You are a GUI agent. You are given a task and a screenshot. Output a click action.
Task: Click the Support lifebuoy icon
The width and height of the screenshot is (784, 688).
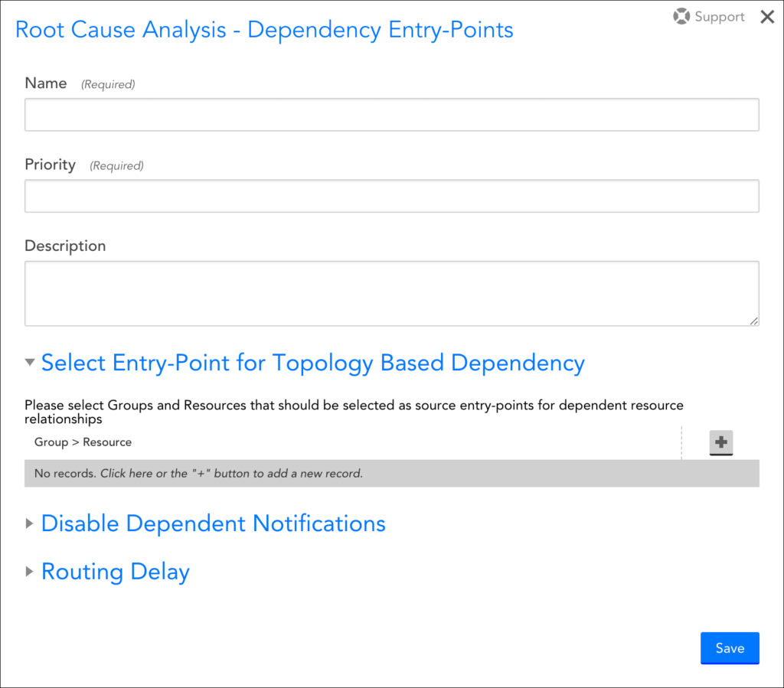(x=681, y=17)
